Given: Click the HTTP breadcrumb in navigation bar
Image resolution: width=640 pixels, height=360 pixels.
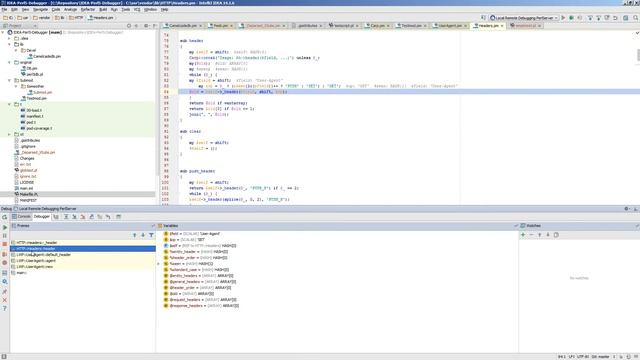Looking at the screenshot, I should click(76, 18).
